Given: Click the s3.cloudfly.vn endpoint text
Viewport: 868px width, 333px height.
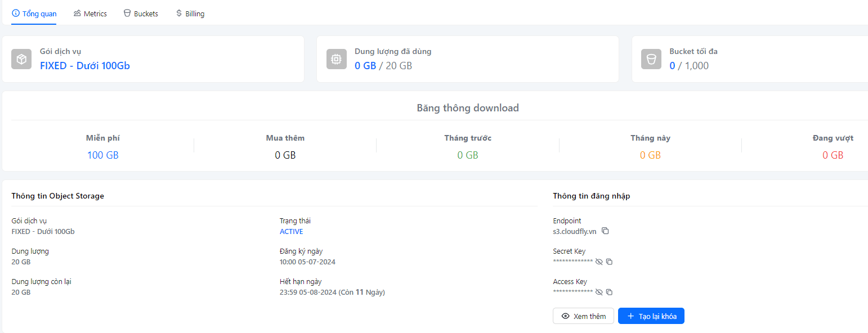Looking at the screenshot, I should pyautogui.click(x=575, y=232).
